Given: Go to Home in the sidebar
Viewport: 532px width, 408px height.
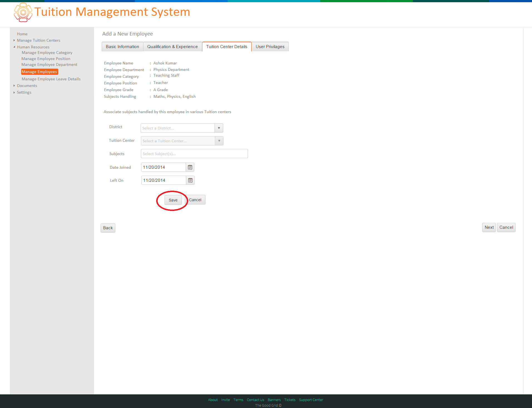Looking at the screenshot, I should tap(22, 34).
